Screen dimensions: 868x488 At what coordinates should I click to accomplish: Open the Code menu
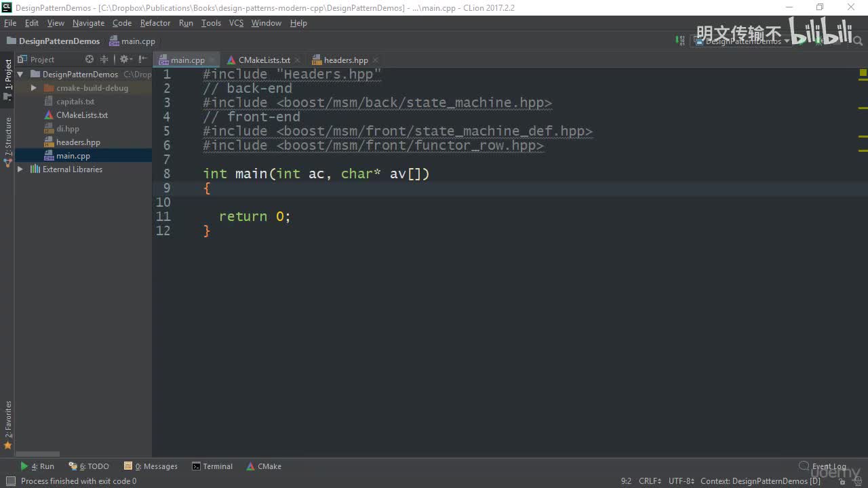(x=122, y=23)
